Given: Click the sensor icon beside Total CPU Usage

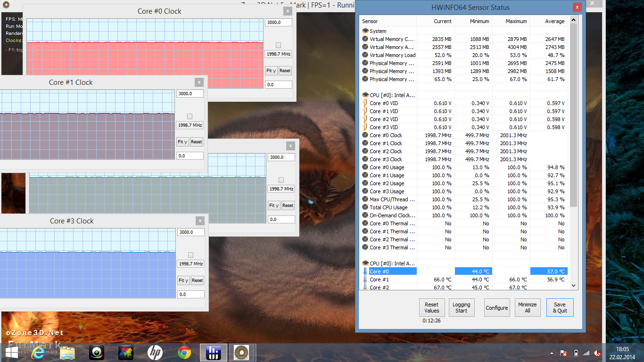Looking at the screenshot, I should (365, 207).
